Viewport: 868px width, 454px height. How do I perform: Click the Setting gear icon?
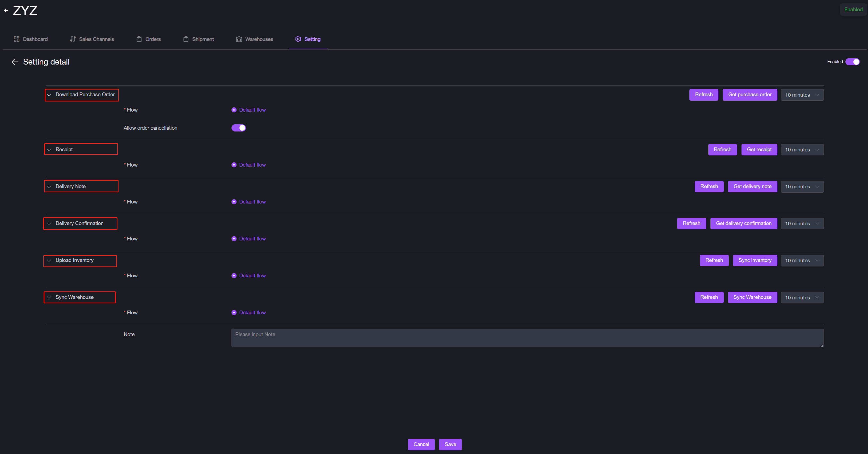click(298, 39)
